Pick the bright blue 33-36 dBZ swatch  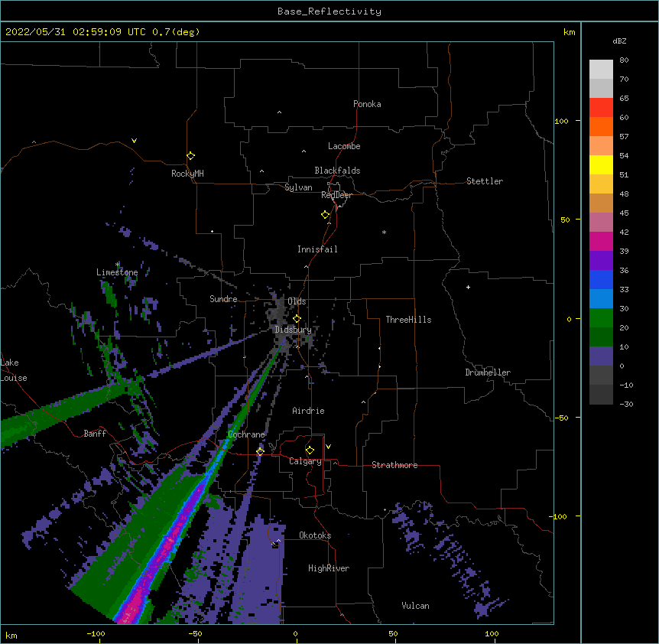click(x=601, y=279)
